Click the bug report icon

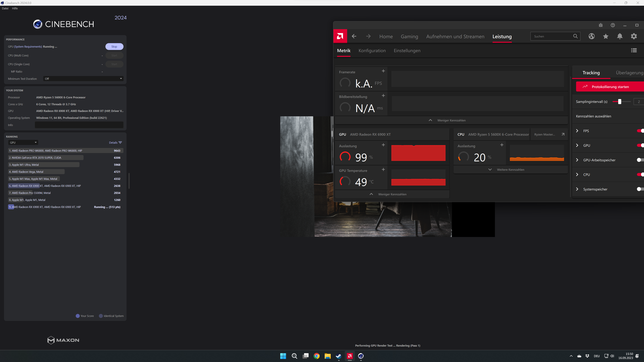pos(601,25)
